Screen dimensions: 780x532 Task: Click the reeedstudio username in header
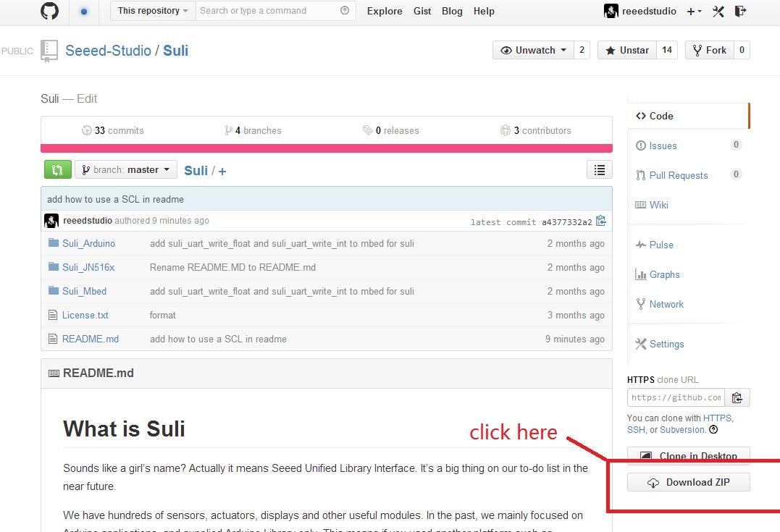[649, 11]
